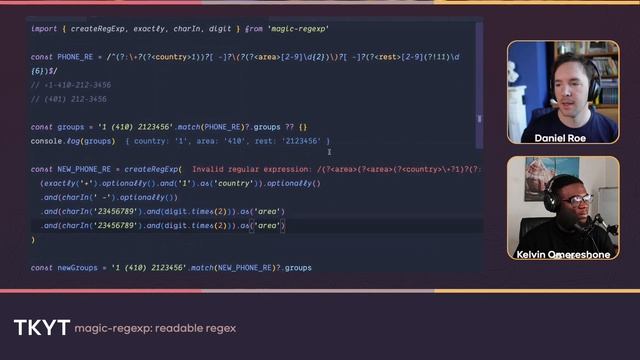Click the closing parenthesis of createRegExp
Image resolution: width=640 pixels, height=360 pixels.
point(33,240)
